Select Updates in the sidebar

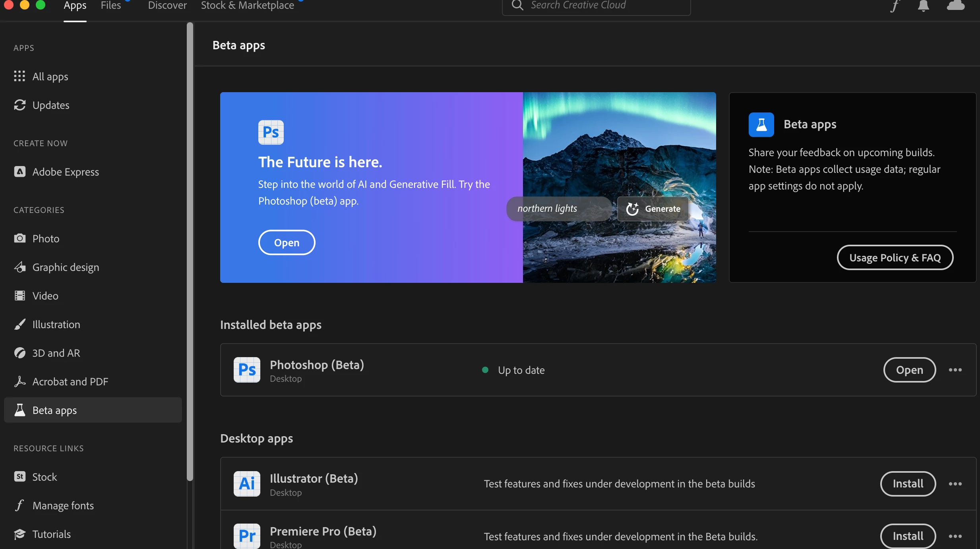tap(50, 105)
